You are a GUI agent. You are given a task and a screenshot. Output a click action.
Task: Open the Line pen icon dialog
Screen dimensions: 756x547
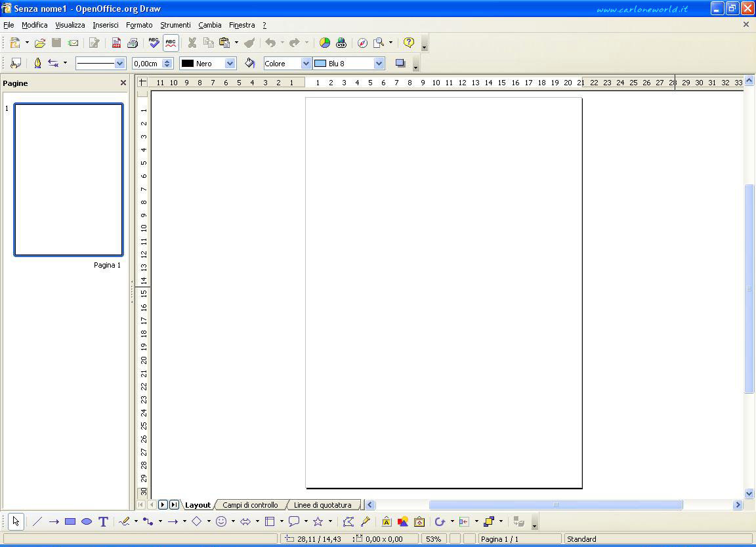[x=37, y=63]
